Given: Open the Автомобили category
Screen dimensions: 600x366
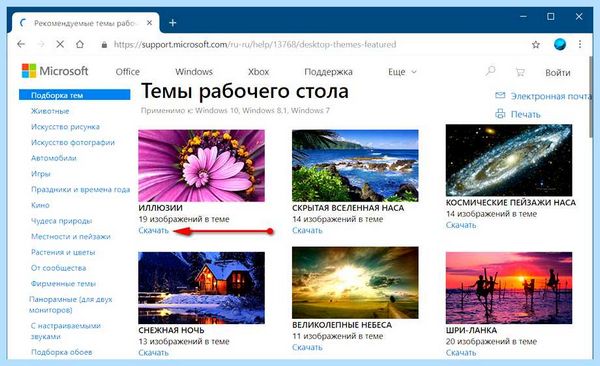Looking at the screenshot, I should (x=54, y=158).
